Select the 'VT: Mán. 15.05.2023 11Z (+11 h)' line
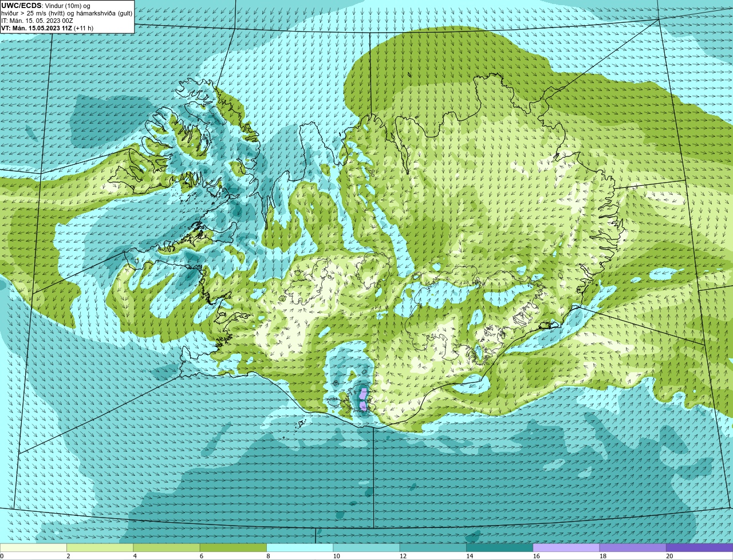The height and width of the screenshot is (560, 733). tap(47, 27)
